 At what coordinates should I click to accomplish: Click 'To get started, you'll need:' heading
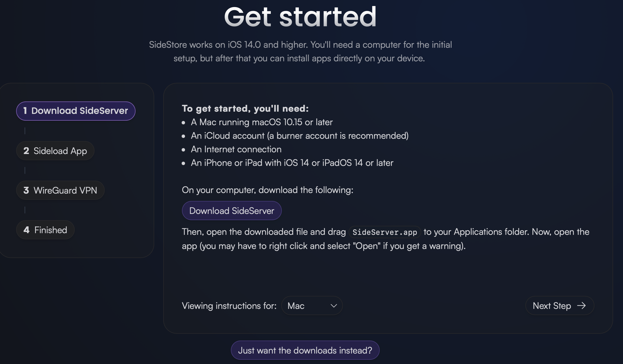(245, 109)
